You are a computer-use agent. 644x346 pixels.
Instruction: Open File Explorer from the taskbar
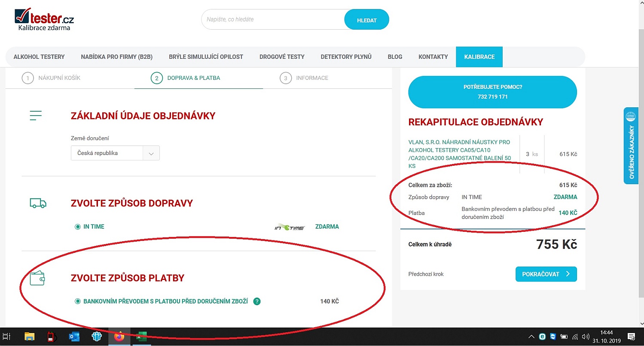coord(29,337)
